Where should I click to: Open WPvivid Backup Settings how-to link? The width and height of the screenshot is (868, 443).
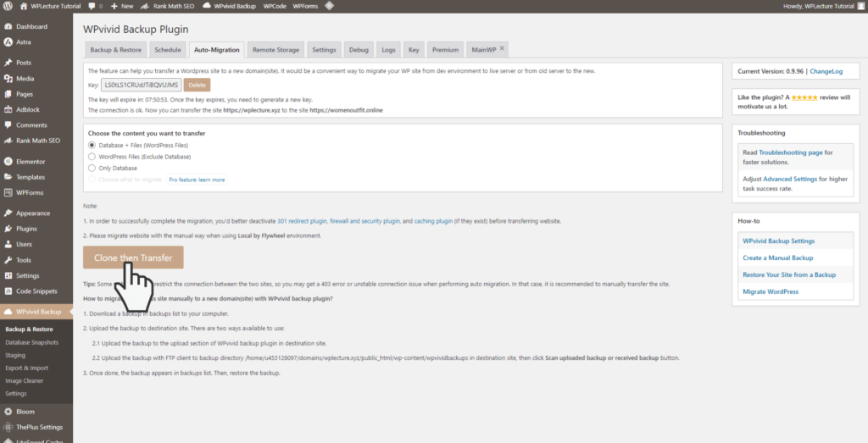778,241
